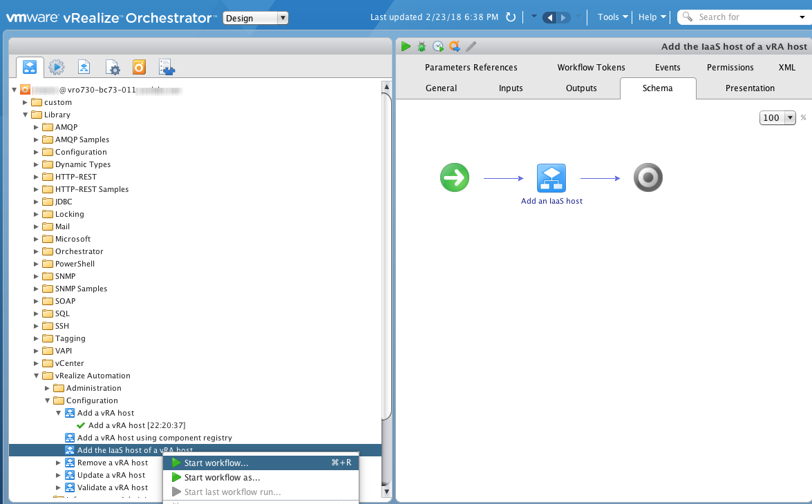Choose Start workflow... in the context menu
812x504 pixels.
(x=261, y=463)
